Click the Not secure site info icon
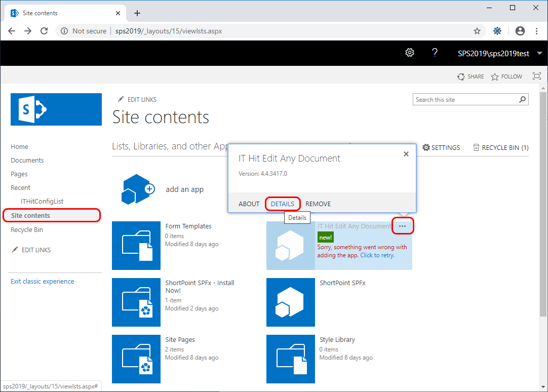This screenshot has height=392, width=548. pyautogui.click(x=64, y=31)
